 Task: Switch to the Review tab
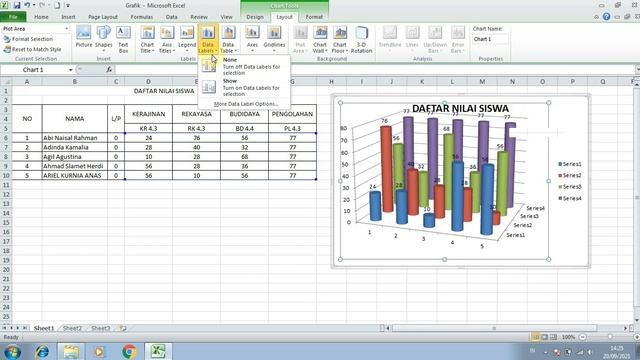199,17
